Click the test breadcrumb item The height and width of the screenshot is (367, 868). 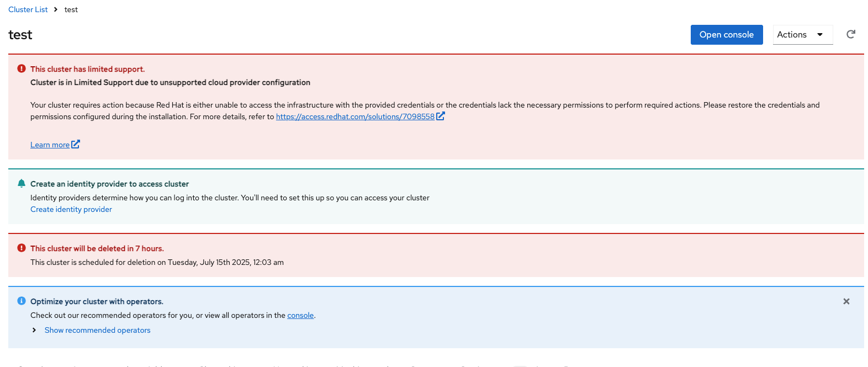71,9
